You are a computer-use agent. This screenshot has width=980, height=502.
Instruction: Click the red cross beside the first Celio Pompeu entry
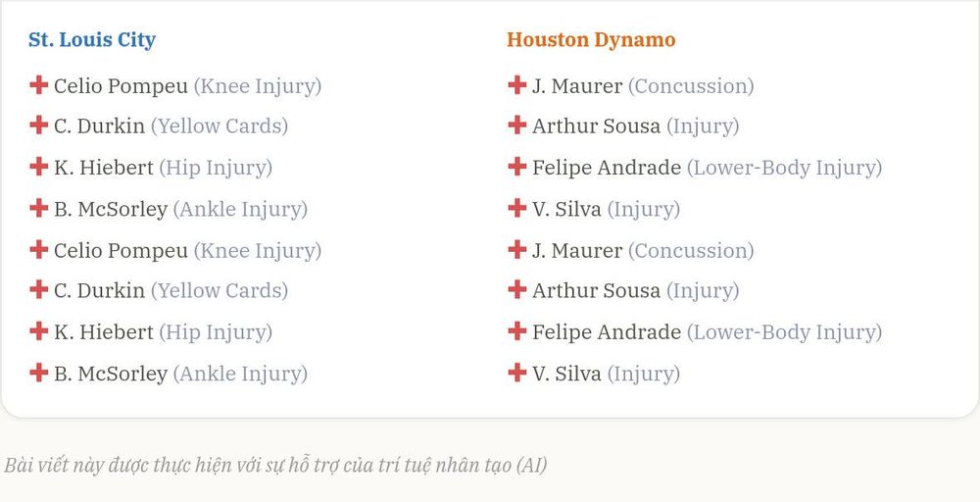39,85
